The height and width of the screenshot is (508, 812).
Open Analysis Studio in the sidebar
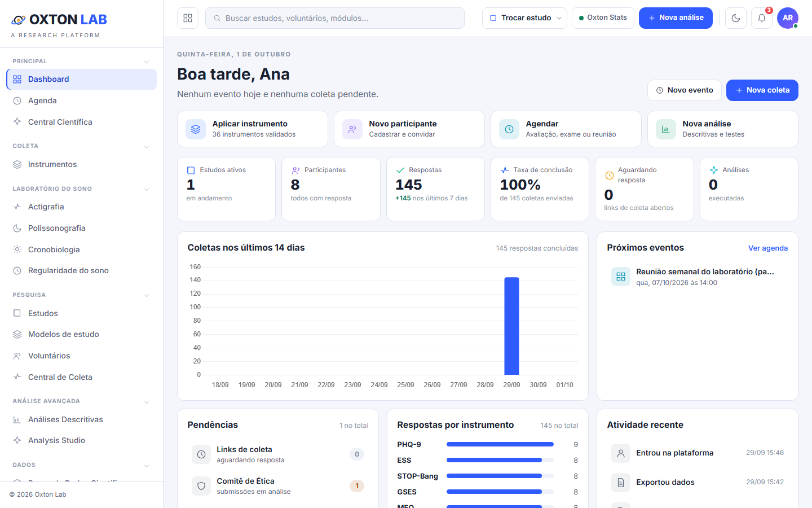pos(81,440)
